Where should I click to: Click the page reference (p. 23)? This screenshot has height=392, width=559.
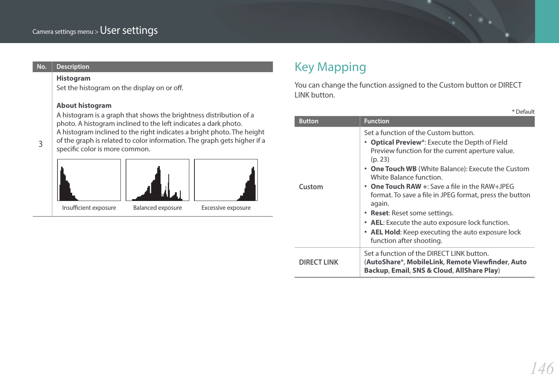(x=380, y=159)
